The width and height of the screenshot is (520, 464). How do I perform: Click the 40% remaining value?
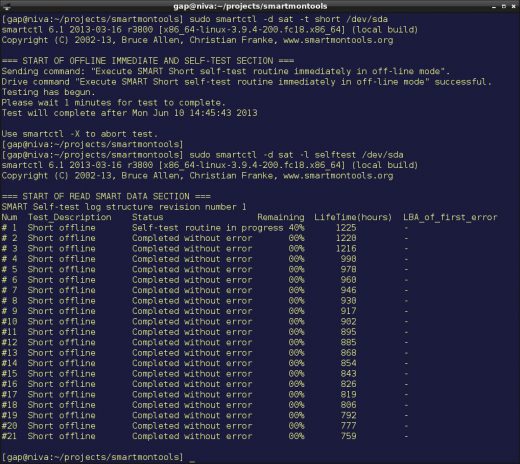[x=296, y=228]
